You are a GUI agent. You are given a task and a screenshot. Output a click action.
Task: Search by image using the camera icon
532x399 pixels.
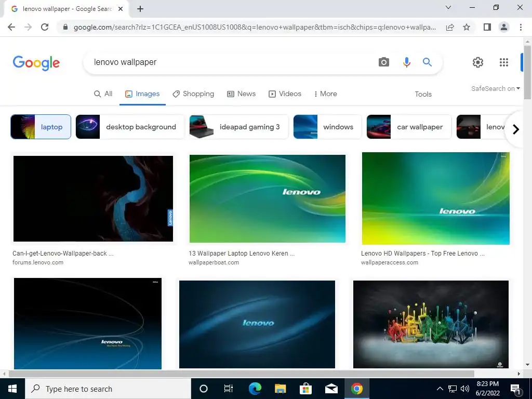point(384,62)
